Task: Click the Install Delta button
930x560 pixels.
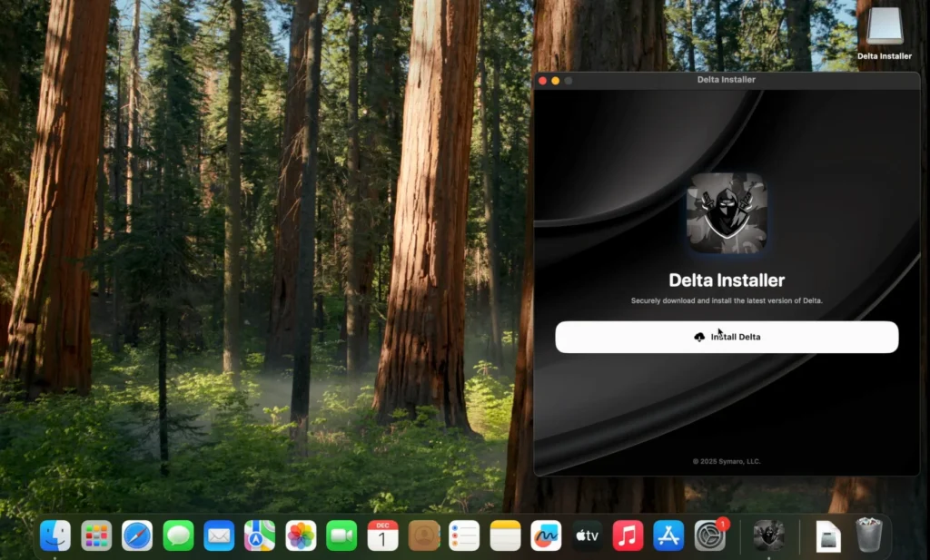Action: click(727, 338)
